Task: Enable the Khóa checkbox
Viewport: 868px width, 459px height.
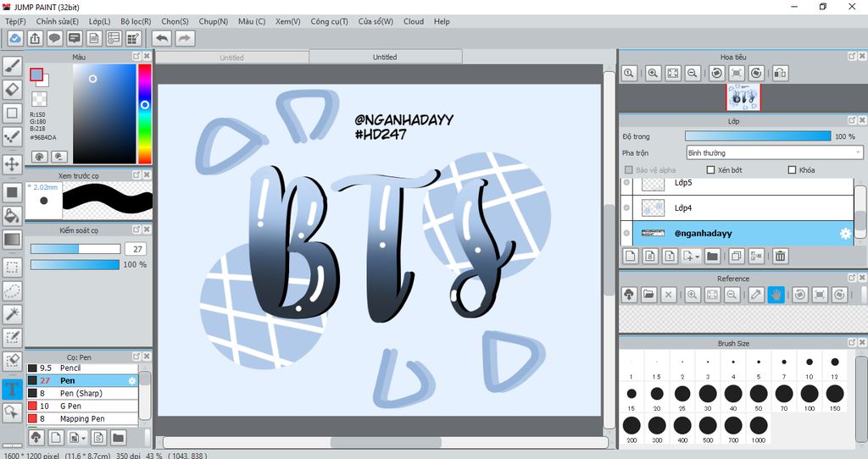Action: [x=792, y=169]
